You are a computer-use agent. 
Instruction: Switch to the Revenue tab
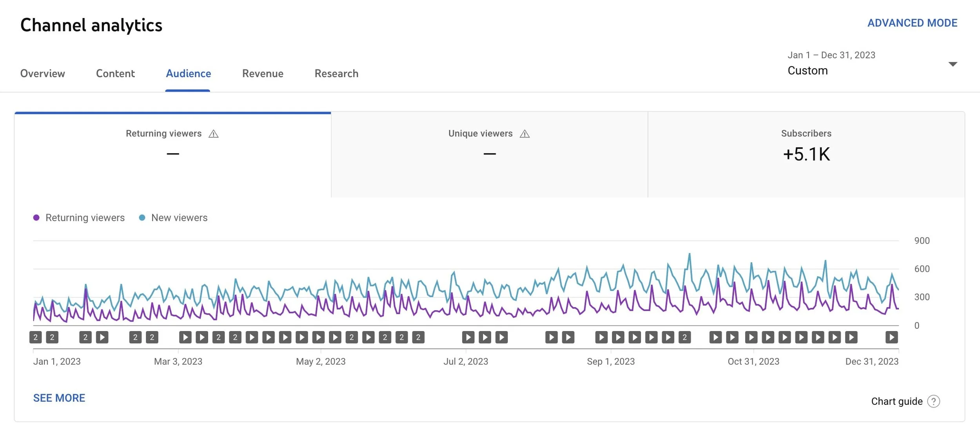click(263, 74)
